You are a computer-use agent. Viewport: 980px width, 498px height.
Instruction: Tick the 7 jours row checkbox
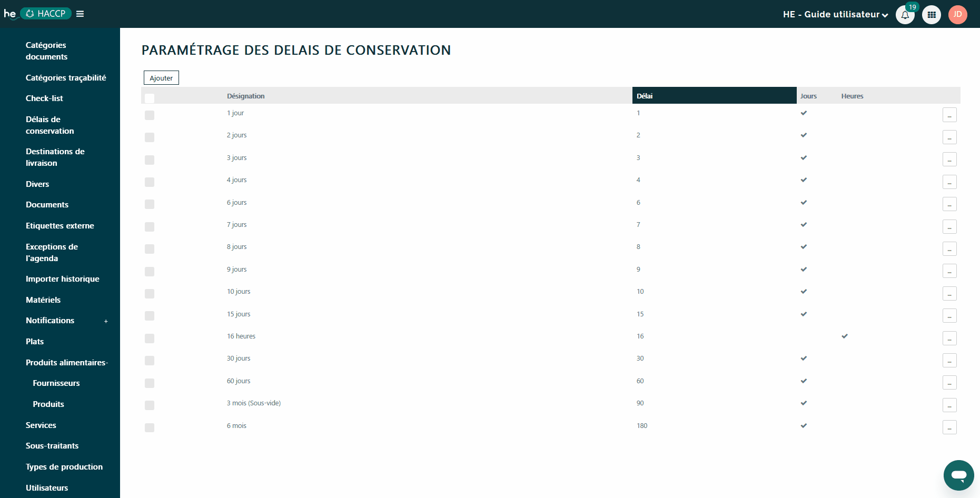point(150,227)
